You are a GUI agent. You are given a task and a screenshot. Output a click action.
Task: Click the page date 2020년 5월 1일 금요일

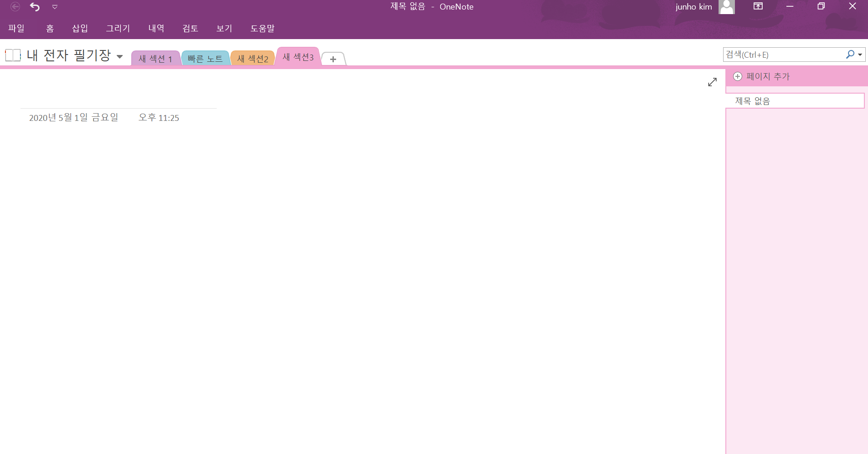(x=74, y=118)
